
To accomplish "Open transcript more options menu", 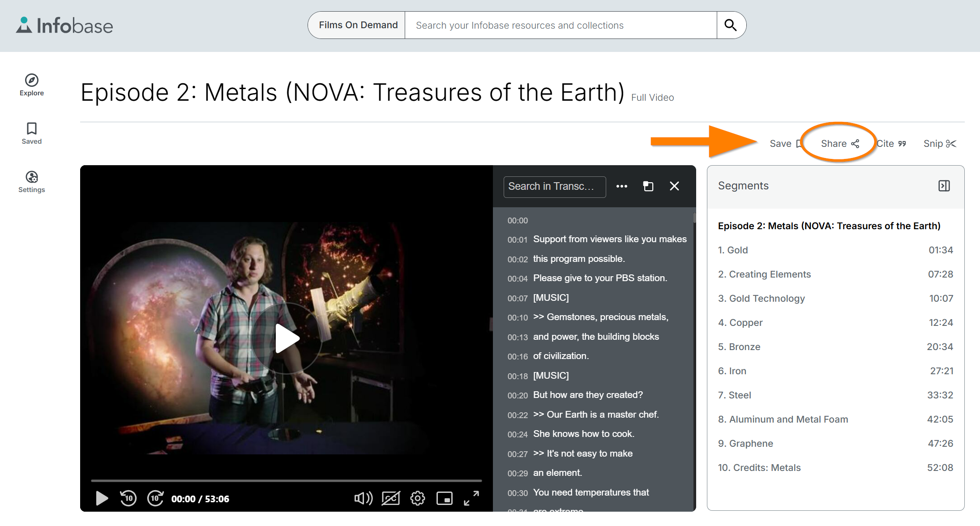I will click(x=621, y=186).
